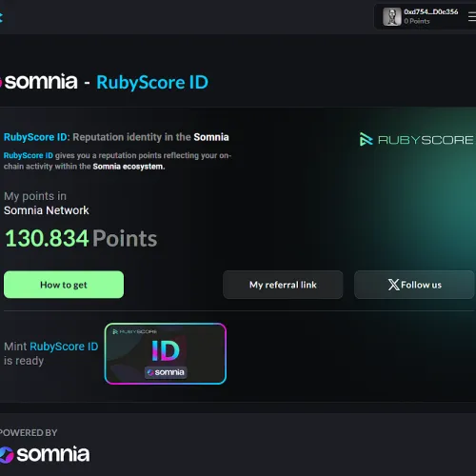Click the RubyScore ID title heading

click(152, 83)
